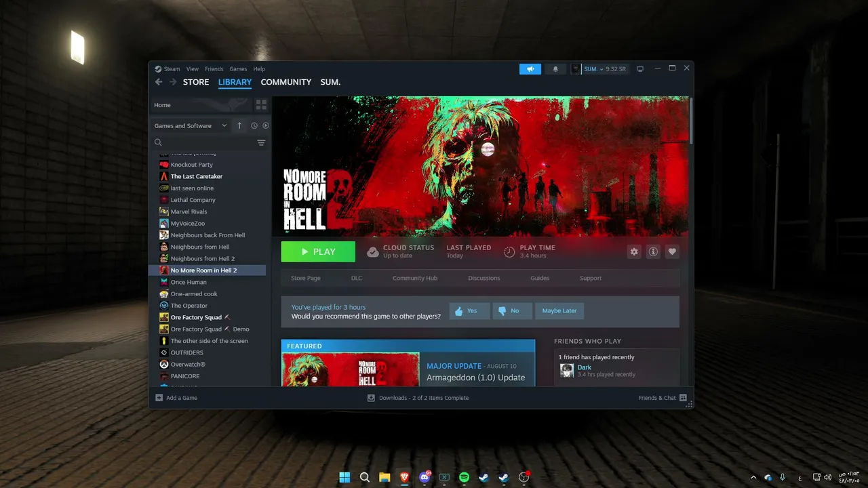Image resolution: width=868 pixels, height=488 pixels.
Task: Open the Guides link
Action: [540, 278]
